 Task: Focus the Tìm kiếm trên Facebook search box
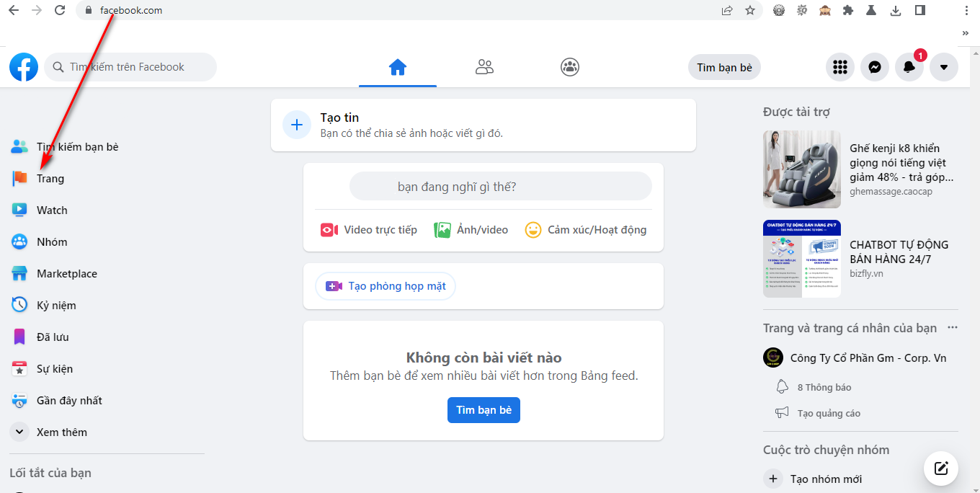point(130,67)
